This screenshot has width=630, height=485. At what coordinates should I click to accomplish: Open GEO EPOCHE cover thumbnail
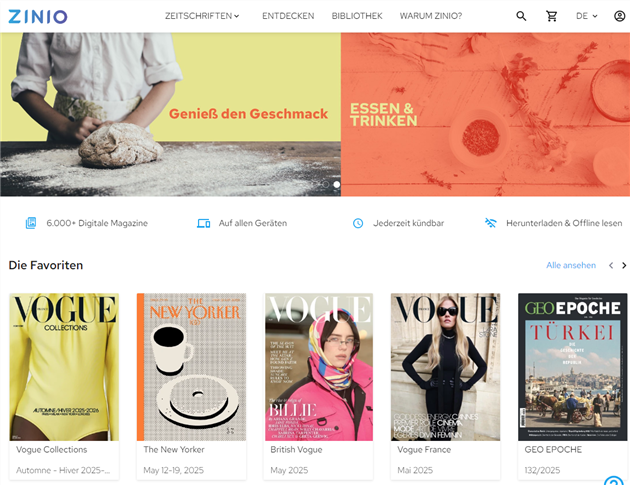click(x=573, y=367)
